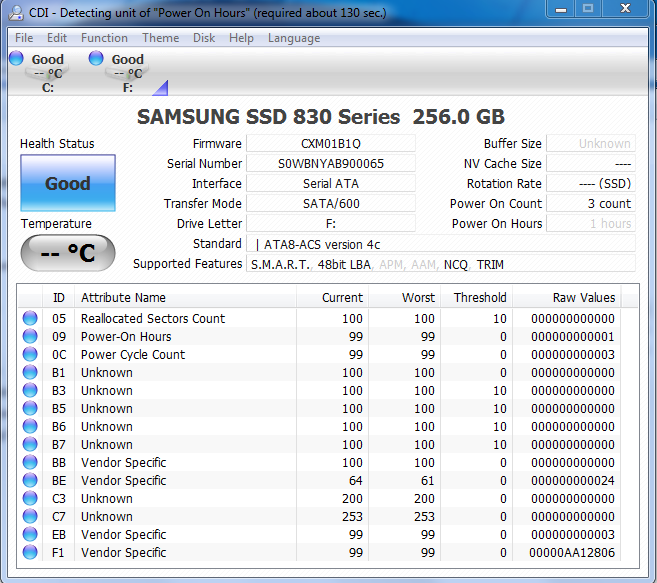Select the F: drive status orb
657x583 pixels.
[96, 59]
